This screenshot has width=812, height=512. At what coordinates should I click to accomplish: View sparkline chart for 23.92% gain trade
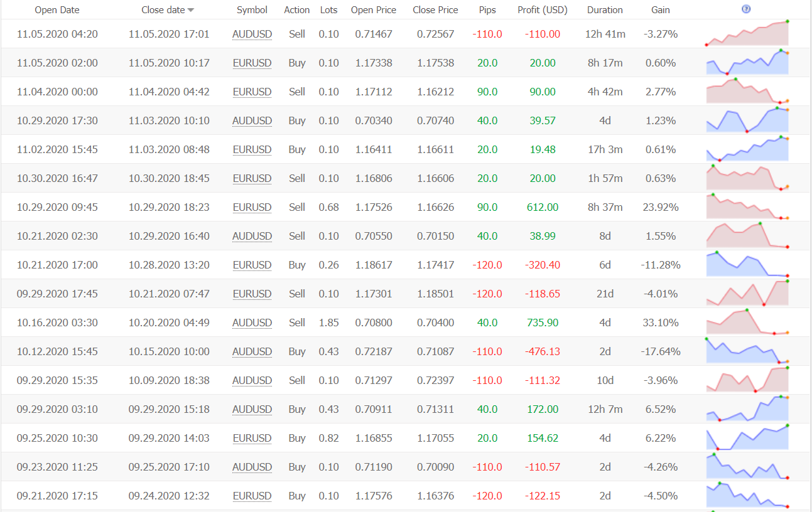[747, 206]
